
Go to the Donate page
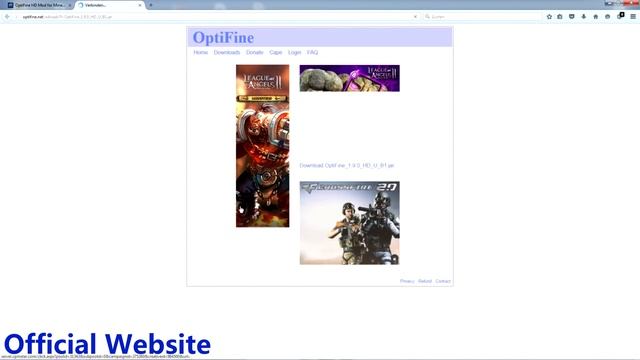(x=255, y=53)
